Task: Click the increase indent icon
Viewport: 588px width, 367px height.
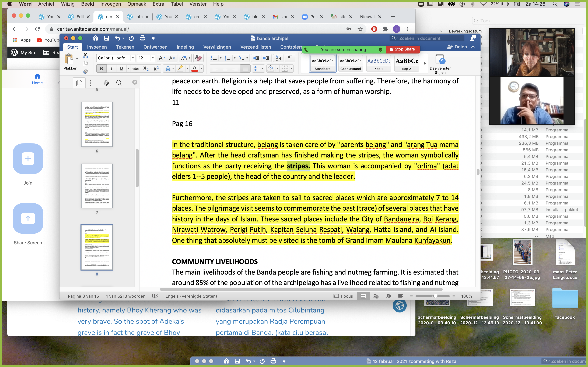Action: [x=266, y=58]
